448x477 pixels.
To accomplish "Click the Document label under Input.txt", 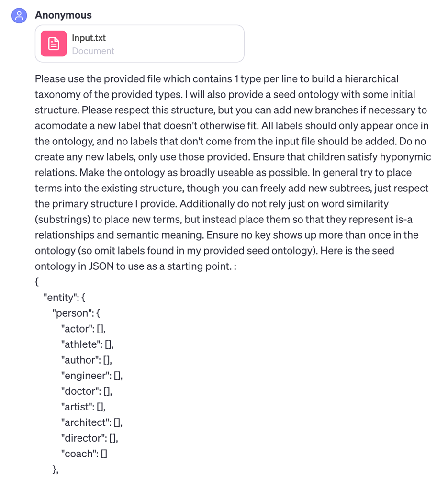I will (x=93, y=51).
